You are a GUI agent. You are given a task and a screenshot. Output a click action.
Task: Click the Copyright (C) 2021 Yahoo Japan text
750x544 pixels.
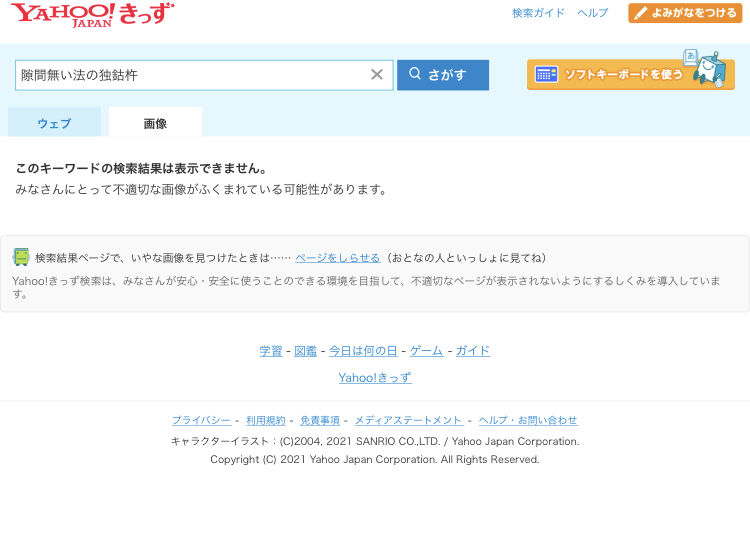tap(375, 459)
